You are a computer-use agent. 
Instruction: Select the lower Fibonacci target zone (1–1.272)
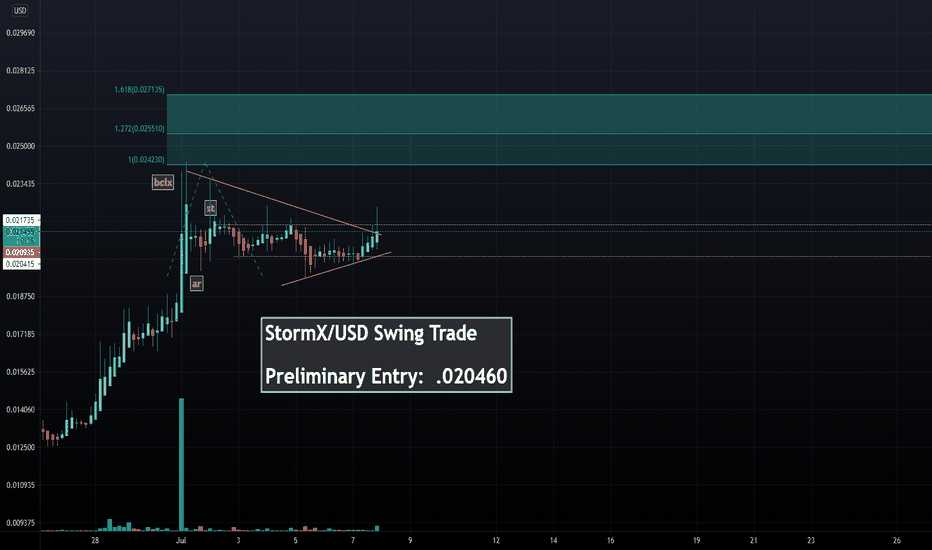click(x=549, y=149)
